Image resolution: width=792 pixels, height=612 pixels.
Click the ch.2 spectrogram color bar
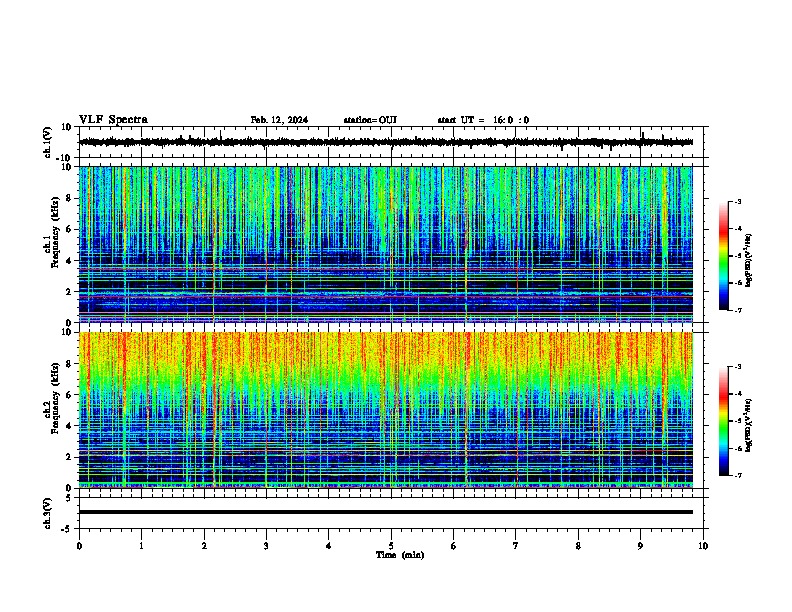tap(724, 421)
